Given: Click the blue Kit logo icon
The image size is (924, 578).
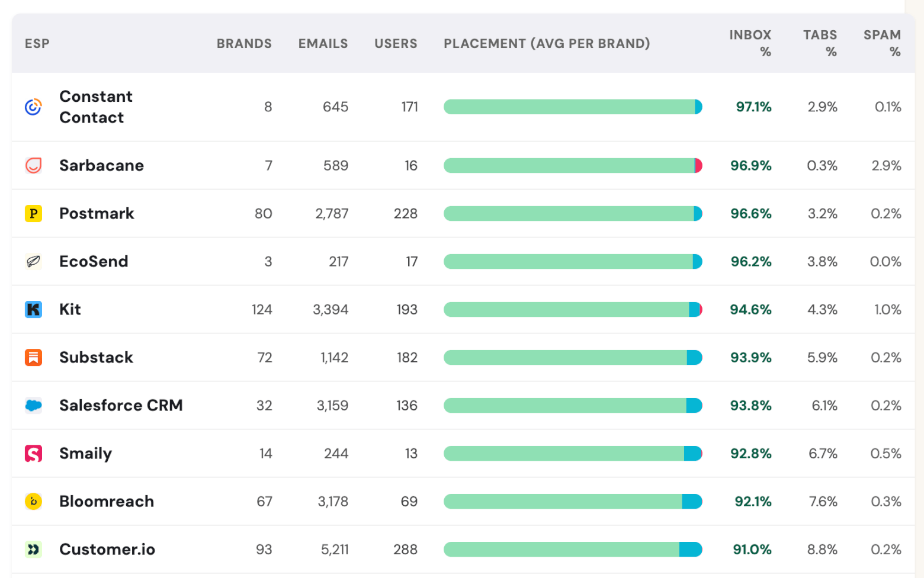Looking at the screenshot, I should coord(33,309).
